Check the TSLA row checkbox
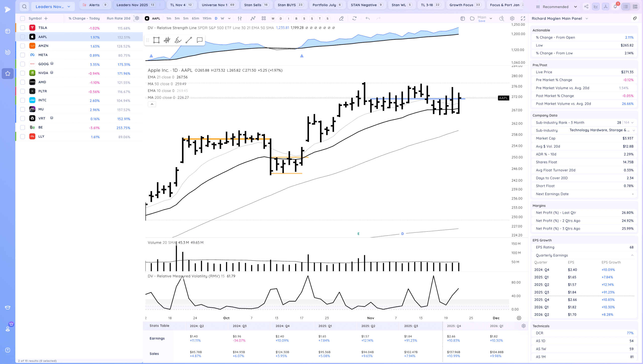Screen dimensions: 643x364 pos(23,28)
